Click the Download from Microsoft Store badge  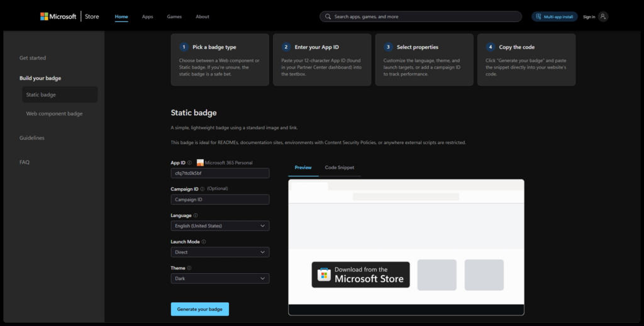coord(360,275)
